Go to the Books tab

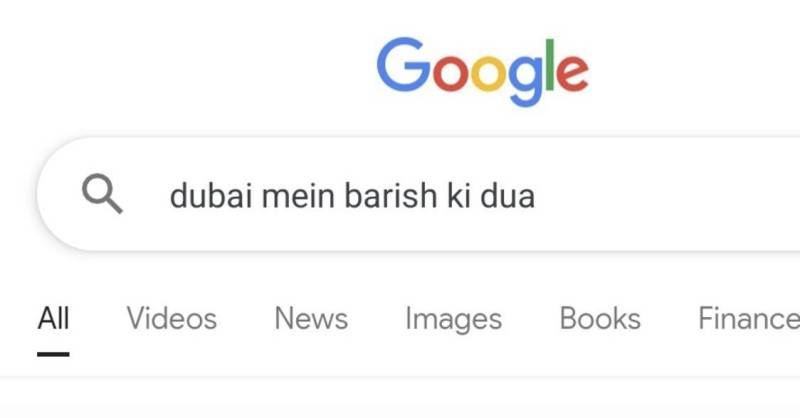600,318
